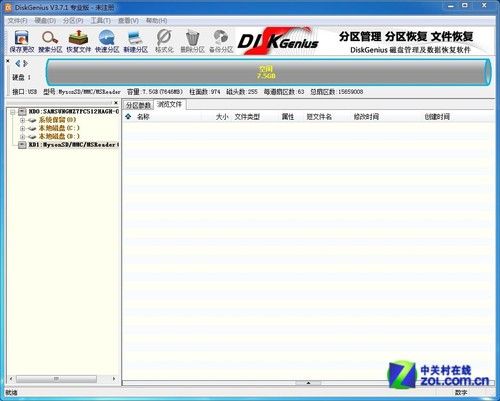Image resolution: width=500 pixels, height=401 pixels.
Task: Open the 硬盘(D) menu
Action: point(45,21)
